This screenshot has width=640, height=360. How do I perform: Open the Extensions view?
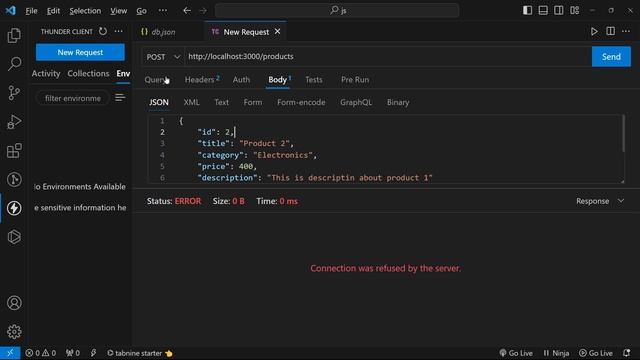tap(14, 151)
